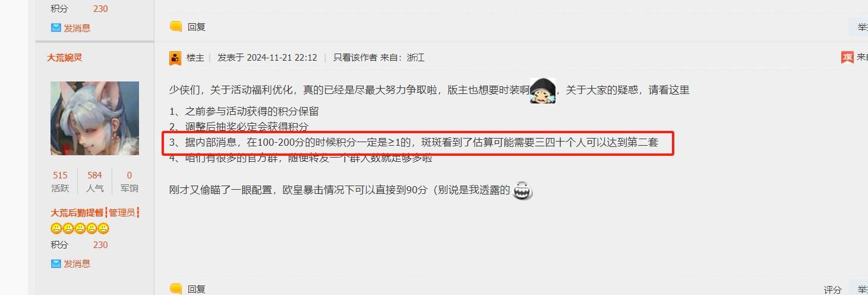Click the orange 楼主 author icon
Image resolution: width=868 pixels, height=295 pixels.
(x=175, y=58)
